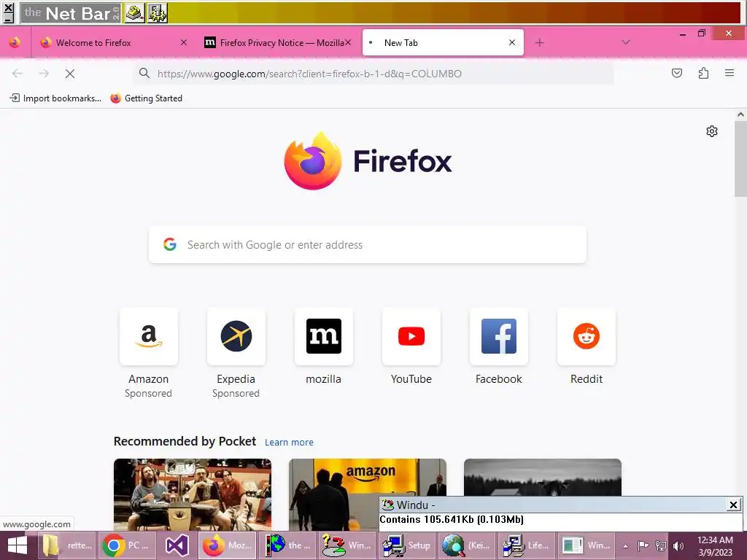Open the Extensions puzzle icon
747x560 pixels.
703,74
